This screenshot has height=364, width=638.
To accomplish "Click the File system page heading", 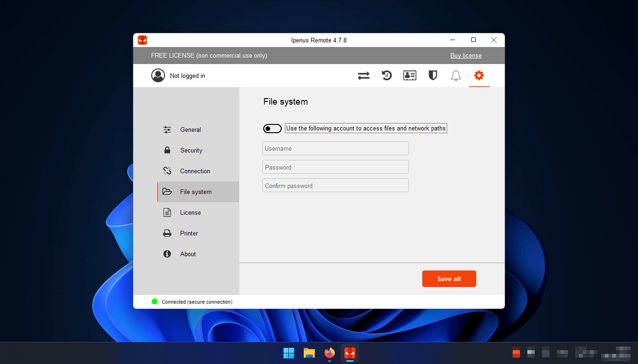I will (x=286, y=102).
